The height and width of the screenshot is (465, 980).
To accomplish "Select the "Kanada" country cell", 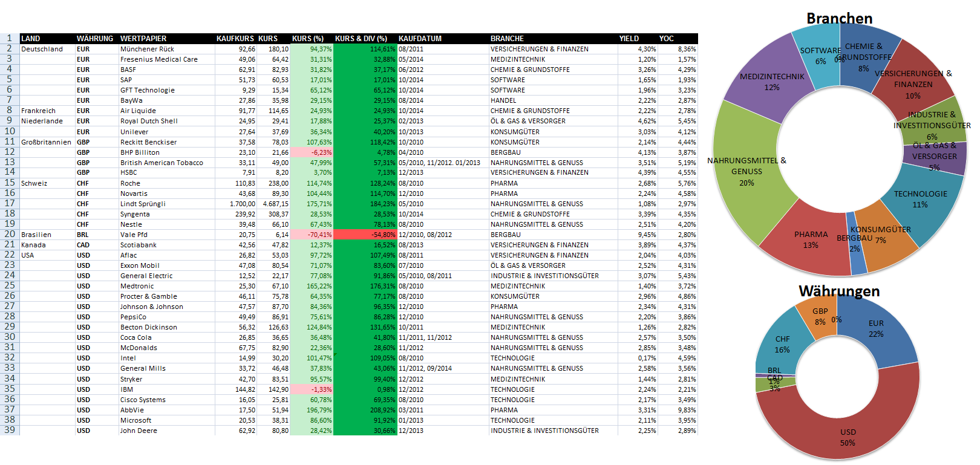I will point(47,245).
